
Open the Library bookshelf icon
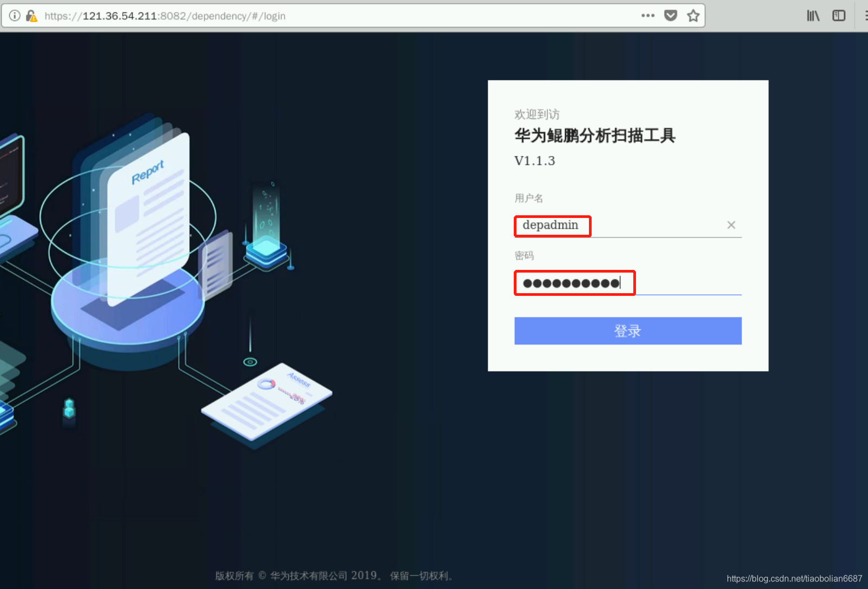813,16
